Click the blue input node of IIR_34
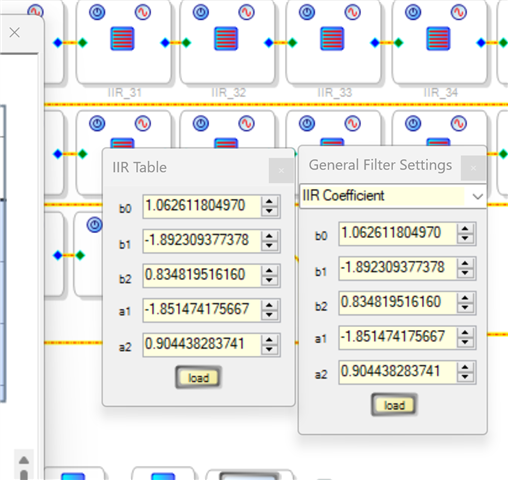The height and width of the screenshot is (480, 508). pos(481,43)
